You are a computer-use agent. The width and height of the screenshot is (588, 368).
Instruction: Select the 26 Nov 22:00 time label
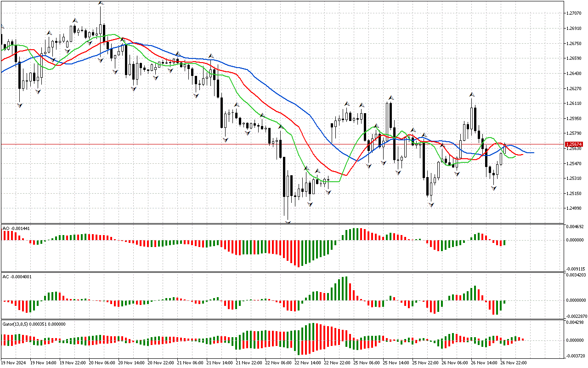(514, 363)
